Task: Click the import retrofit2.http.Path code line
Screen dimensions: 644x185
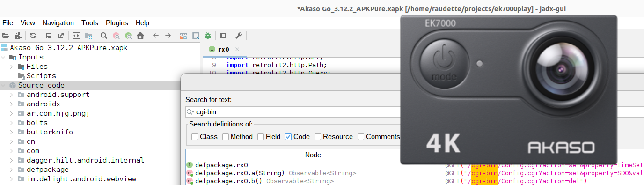Action: click(276, 65)
